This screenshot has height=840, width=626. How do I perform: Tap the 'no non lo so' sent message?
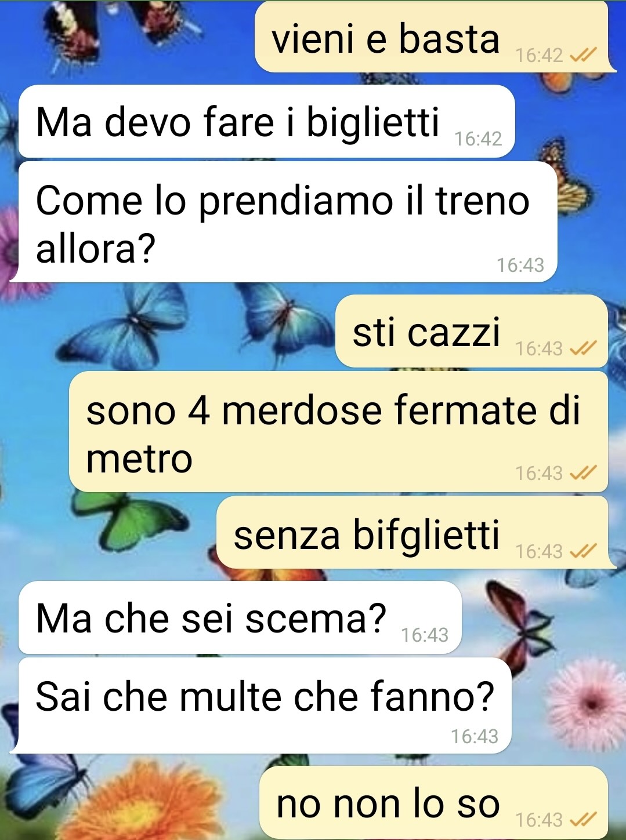[433, 803]
